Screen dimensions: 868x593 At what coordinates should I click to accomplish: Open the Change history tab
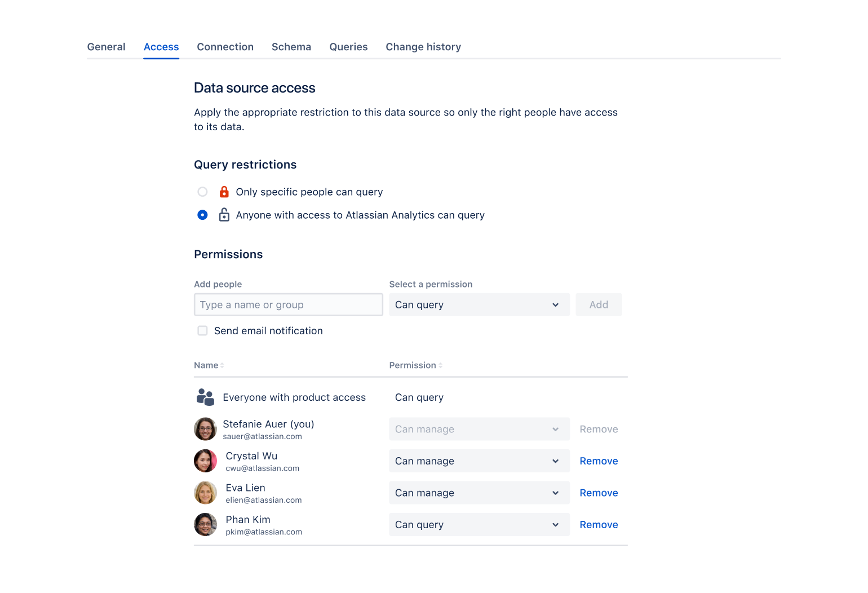[423, 47]
